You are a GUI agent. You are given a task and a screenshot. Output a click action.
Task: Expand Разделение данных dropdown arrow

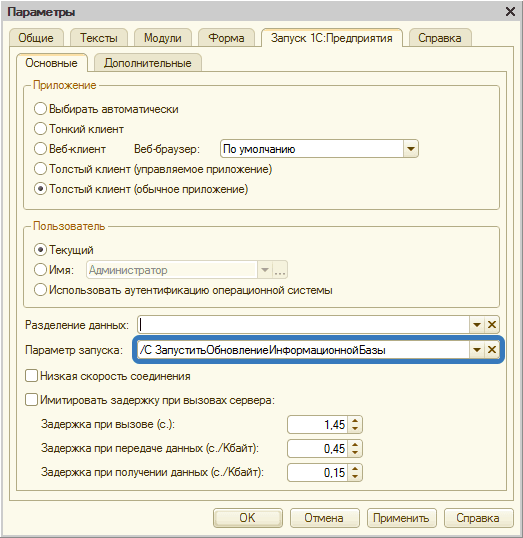pyautogui.click(x=477, y=325)
